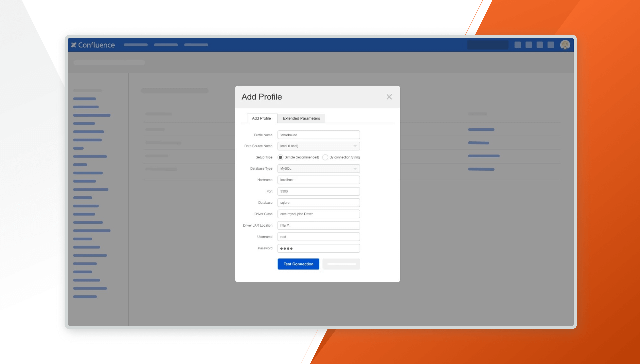Click the user avatar in header
Screen dimensions: 640x364
565,45
